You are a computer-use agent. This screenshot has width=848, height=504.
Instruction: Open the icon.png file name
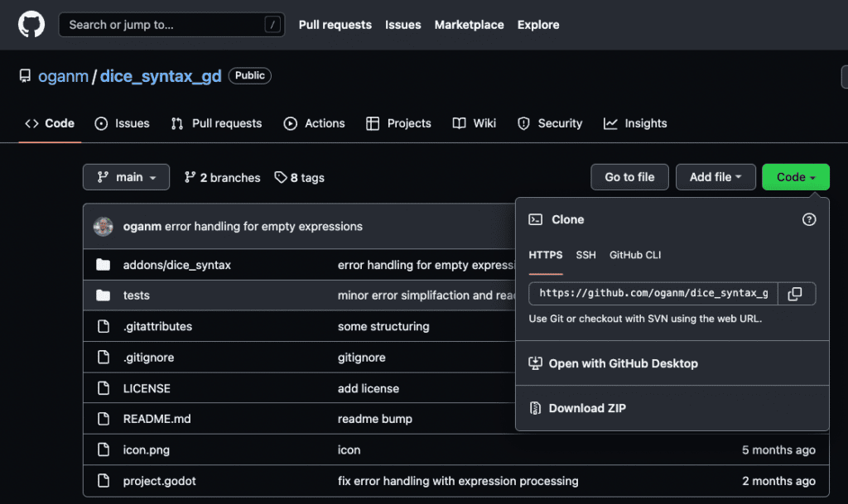click(x=147, y=449)
